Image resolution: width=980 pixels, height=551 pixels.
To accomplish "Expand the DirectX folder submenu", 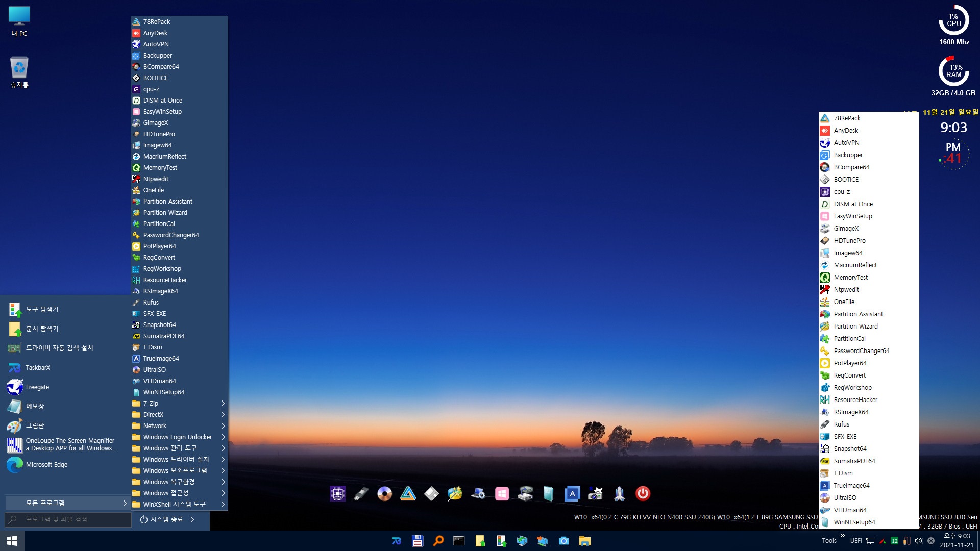I will click(x=179, y=414).
